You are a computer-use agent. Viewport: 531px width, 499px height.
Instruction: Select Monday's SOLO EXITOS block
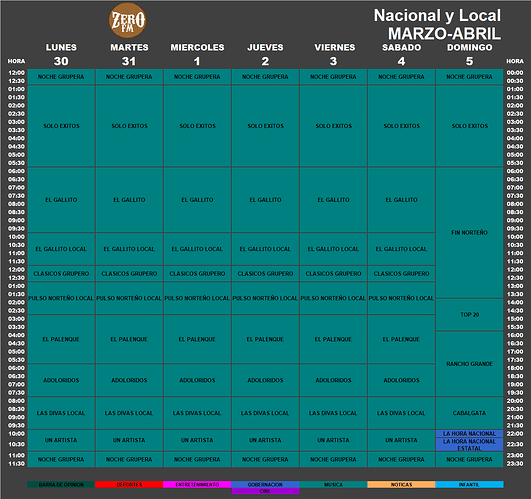click(61, 126)
